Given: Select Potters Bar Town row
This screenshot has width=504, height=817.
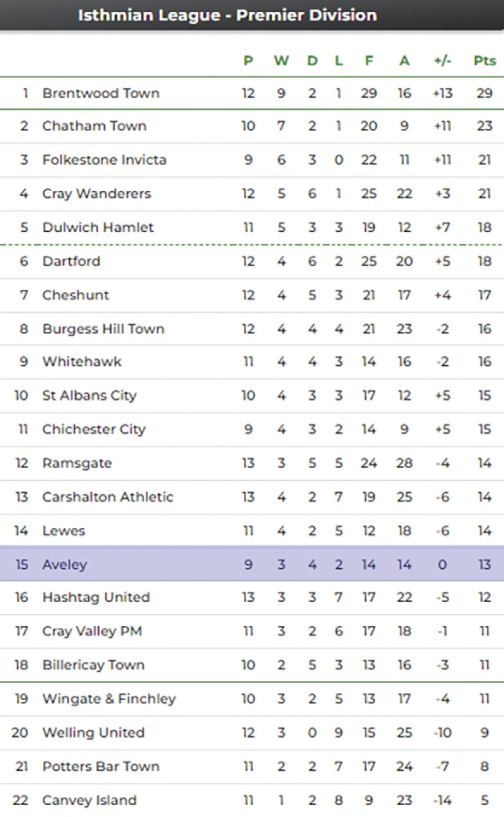Looking at the screenshot, I should 101,767.
